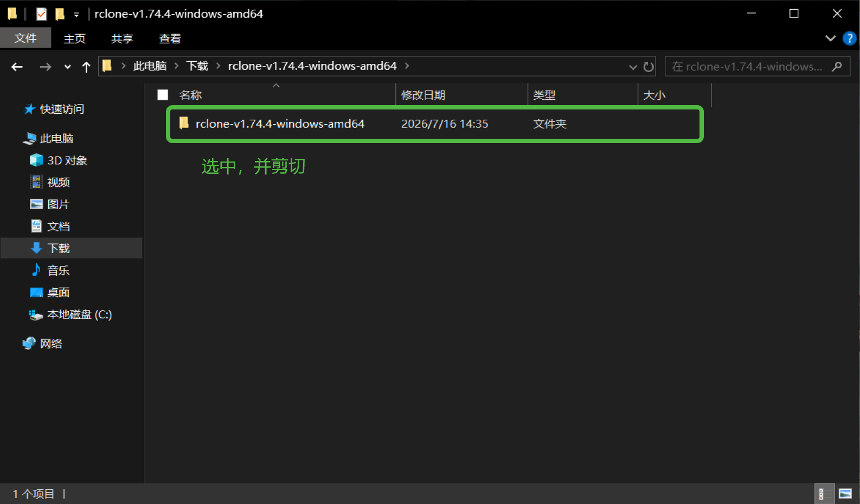The width and height of the screenshot is (860, 504).
Task: Open 文档 in the sidebar
Action: coord(59,227)
